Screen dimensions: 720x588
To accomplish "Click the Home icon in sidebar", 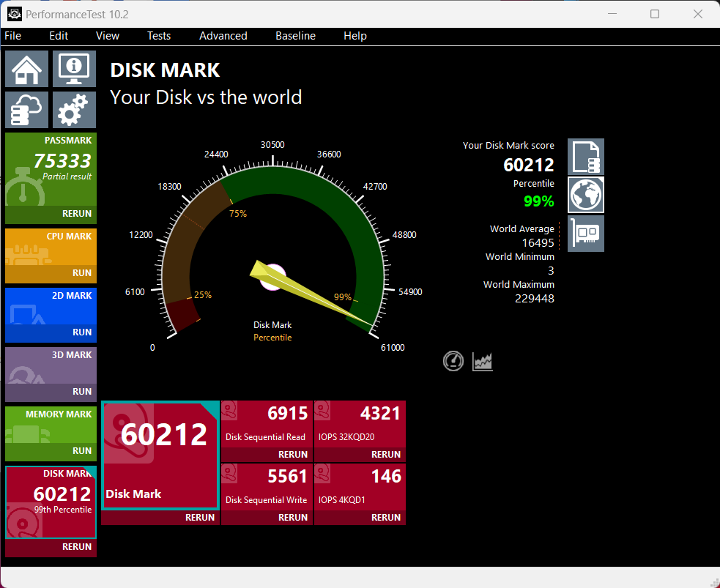I will tap(27, 69).
